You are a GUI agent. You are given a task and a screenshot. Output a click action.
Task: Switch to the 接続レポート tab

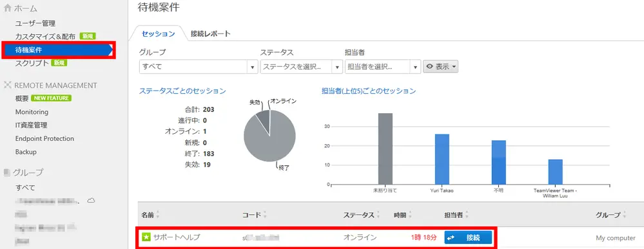pos(211,33)
